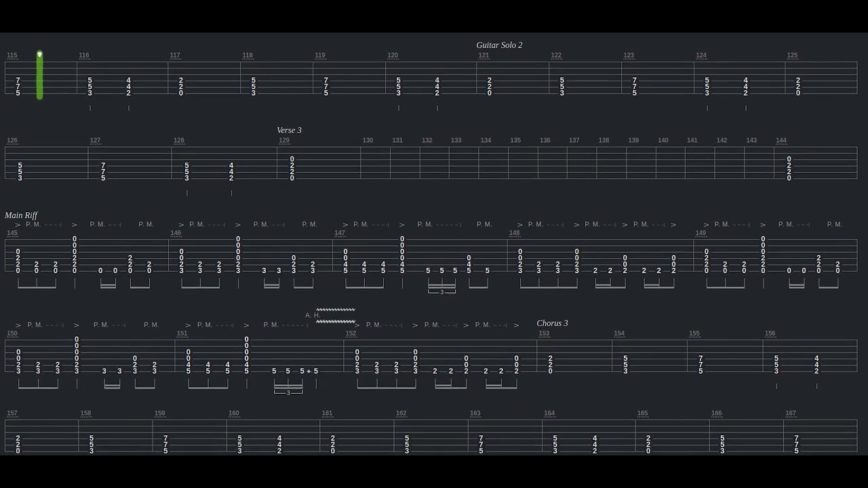Click the triplet '3' bracket under measure 151

pyautogui.click(x=288, y=392)
